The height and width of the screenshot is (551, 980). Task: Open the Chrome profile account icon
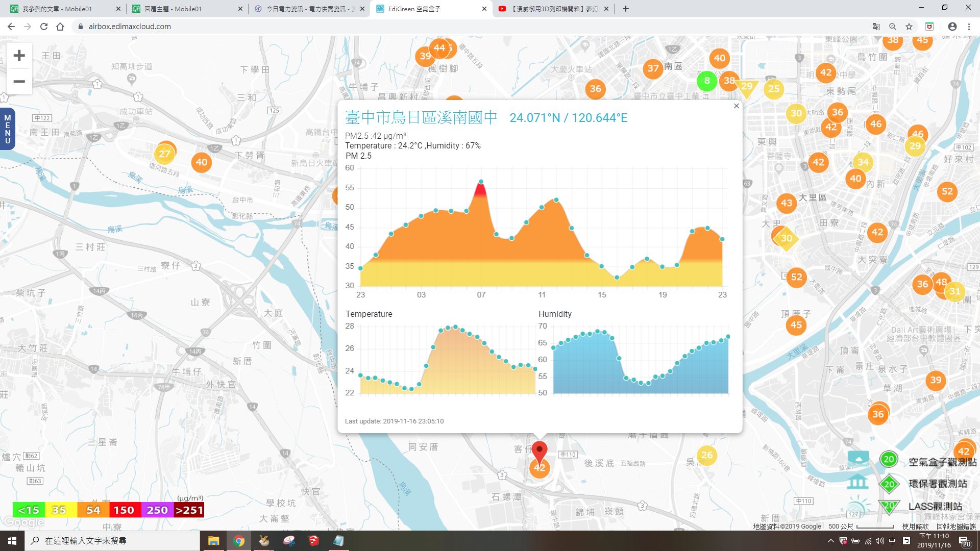[x=952, y=27]
